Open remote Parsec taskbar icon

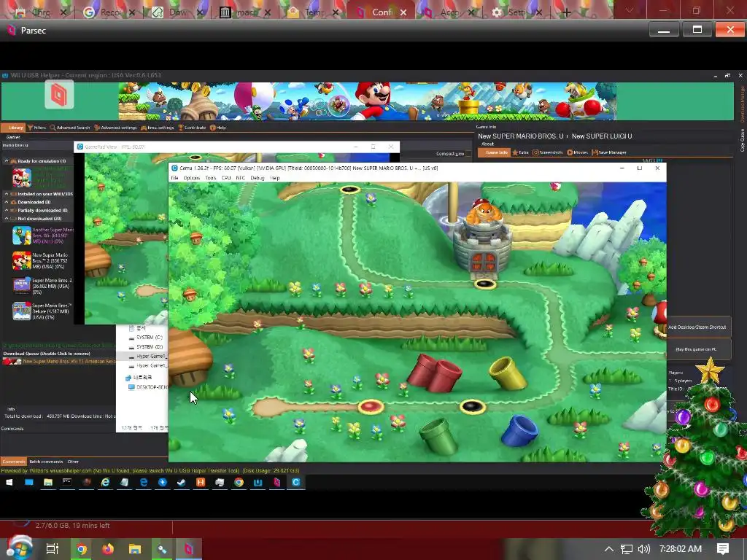276,483
